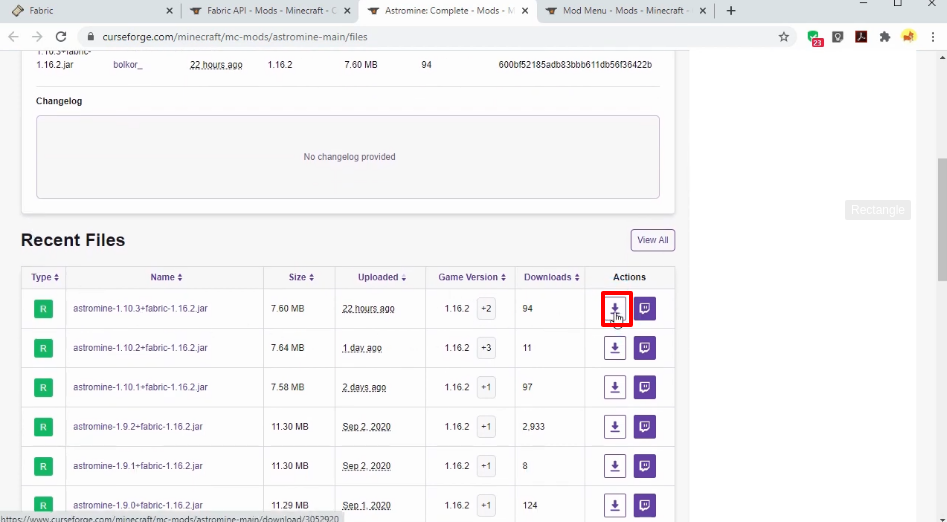
Task: Download astromine-1.9.2+fabric-1.16.2.jar file
Action: (x=615, y=427)
